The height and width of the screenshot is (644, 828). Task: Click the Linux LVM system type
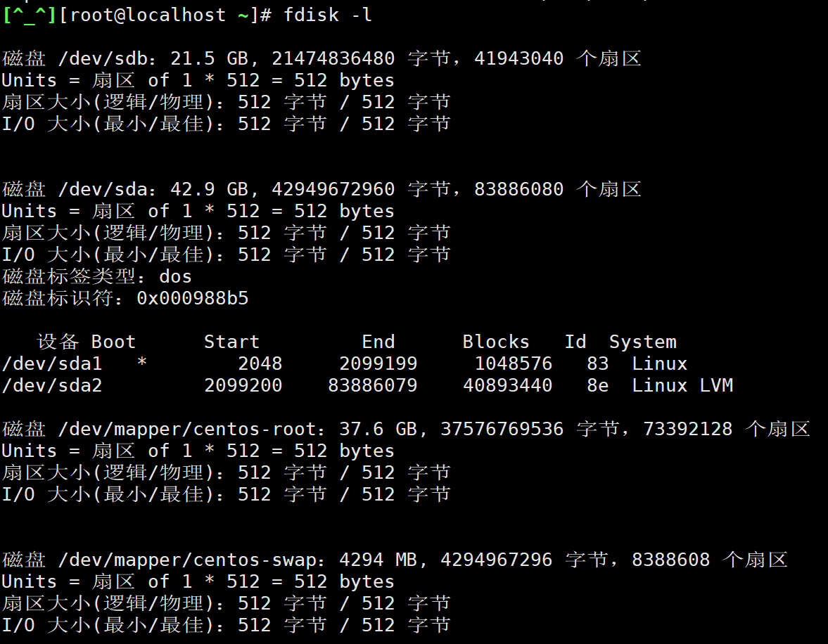coord(682,385)
